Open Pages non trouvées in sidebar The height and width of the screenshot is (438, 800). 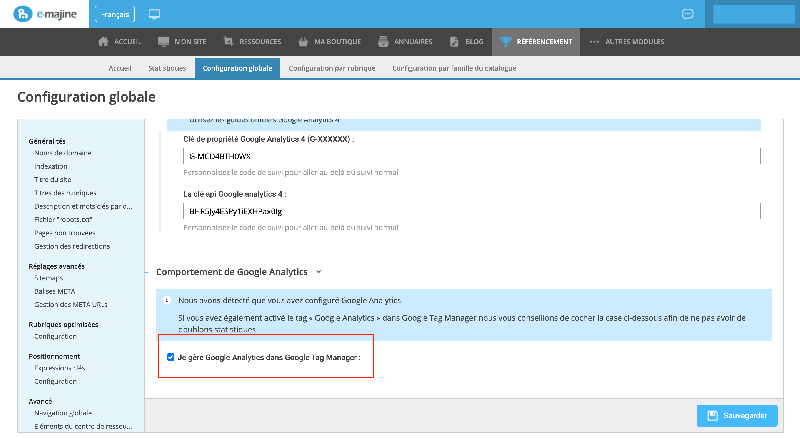[65, 233]
